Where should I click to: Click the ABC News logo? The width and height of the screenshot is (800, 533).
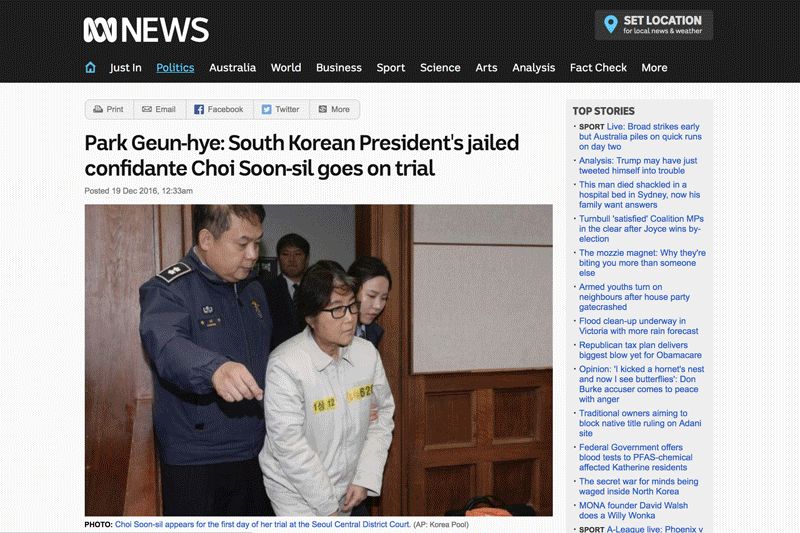pos(146,30)
